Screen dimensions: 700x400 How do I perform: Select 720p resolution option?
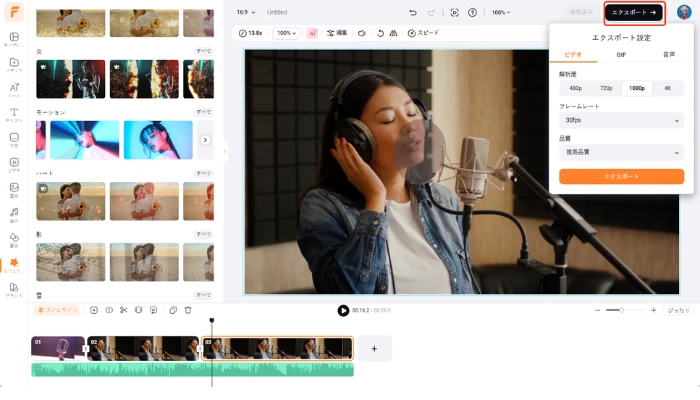[x=606, y=88]
